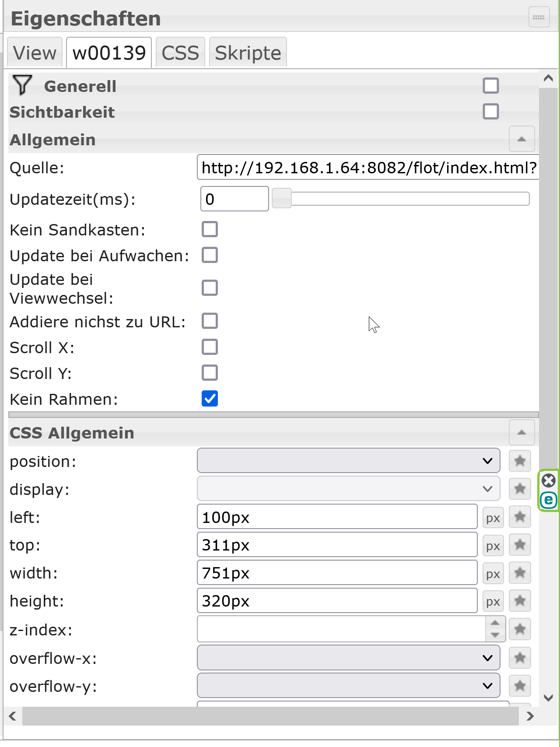The image size is (560, 747).
Task: Collapse the CSS Allgemein section
Action: [x=521, y=432]
